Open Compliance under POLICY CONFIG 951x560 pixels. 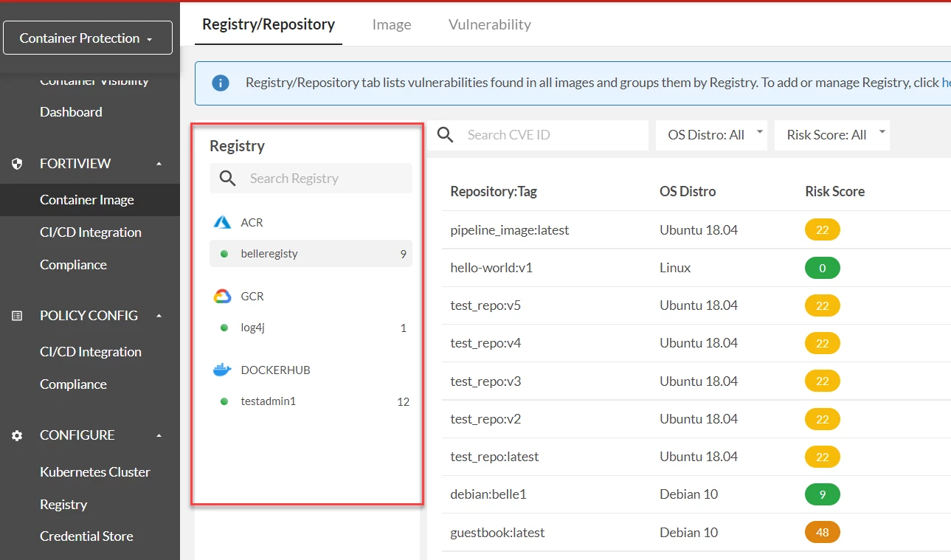73,384
